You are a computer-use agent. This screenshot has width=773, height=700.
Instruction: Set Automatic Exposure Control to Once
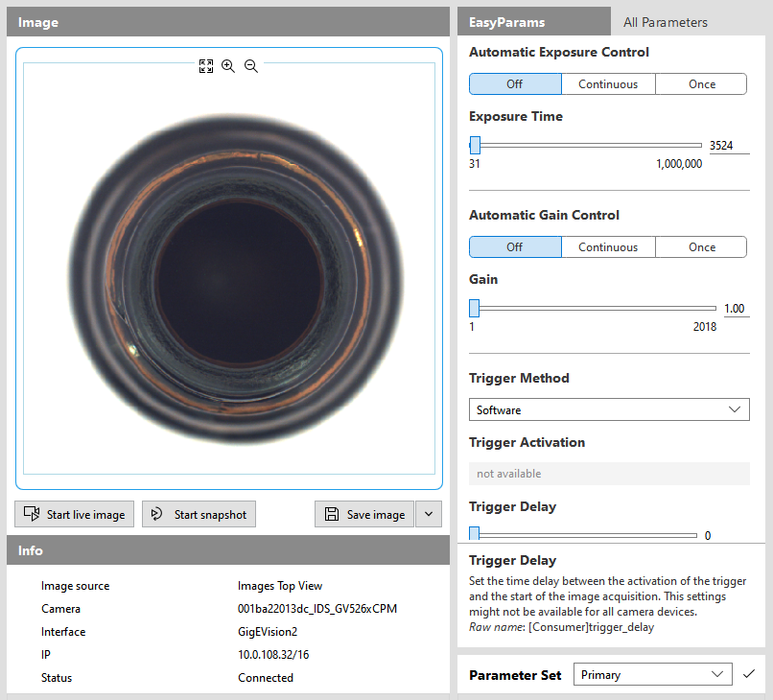click(701, 84)
